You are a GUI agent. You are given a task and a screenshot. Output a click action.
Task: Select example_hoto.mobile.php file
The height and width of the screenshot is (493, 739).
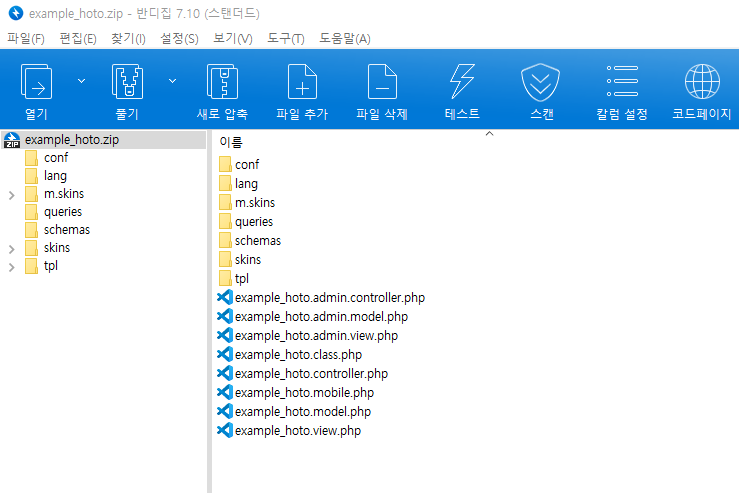point(296,392)
